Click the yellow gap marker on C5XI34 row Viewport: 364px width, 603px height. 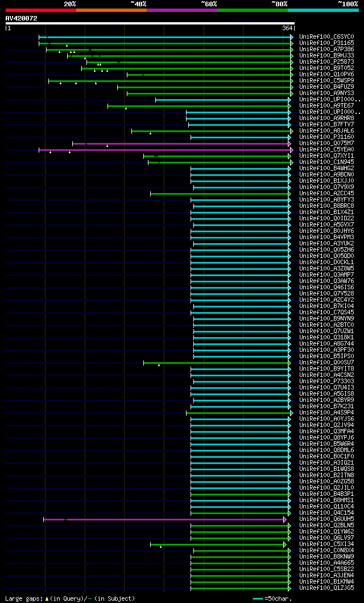click(160, 546)
